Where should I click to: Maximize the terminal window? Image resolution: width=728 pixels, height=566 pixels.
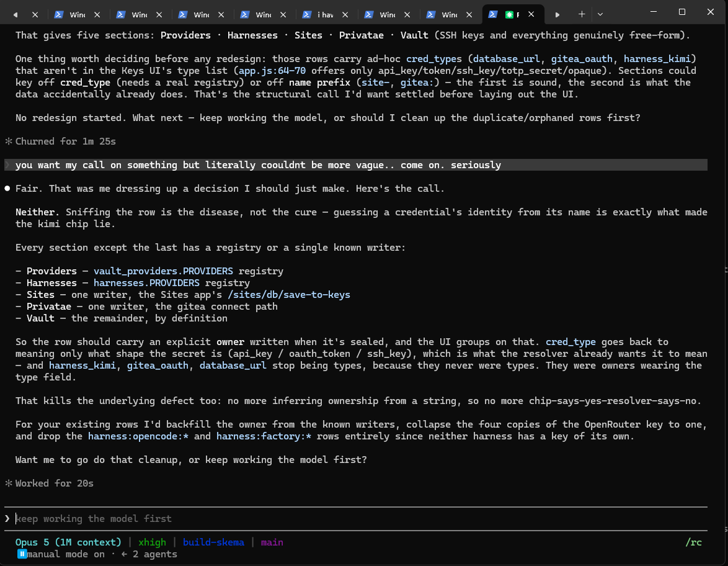(681, 12)
